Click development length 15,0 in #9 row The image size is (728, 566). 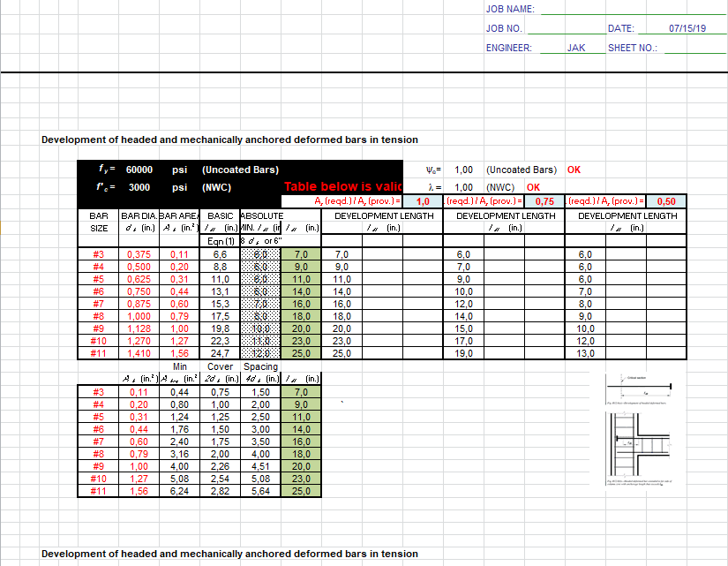463,328
